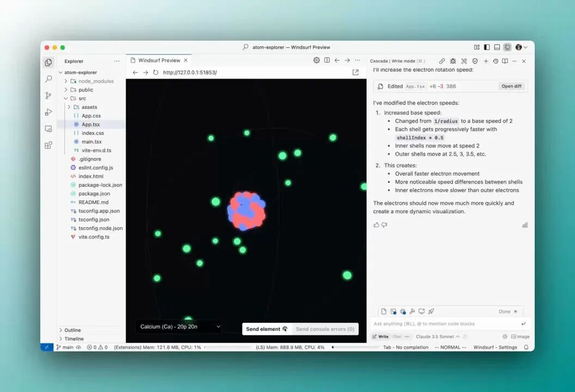Screen dimensions: 575x392
Task: Click the bar chart icon below the response
Action: [525, 225]
